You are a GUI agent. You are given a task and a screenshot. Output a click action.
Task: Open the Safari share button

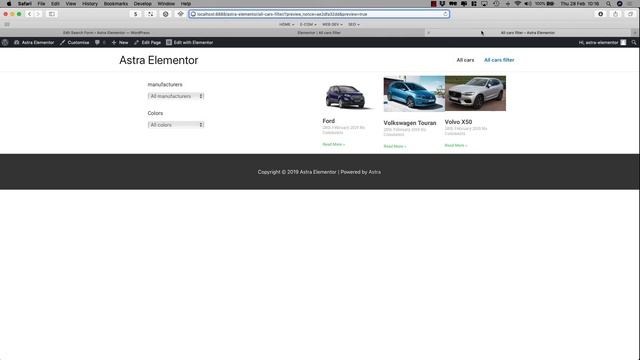(x=616, y=14)
